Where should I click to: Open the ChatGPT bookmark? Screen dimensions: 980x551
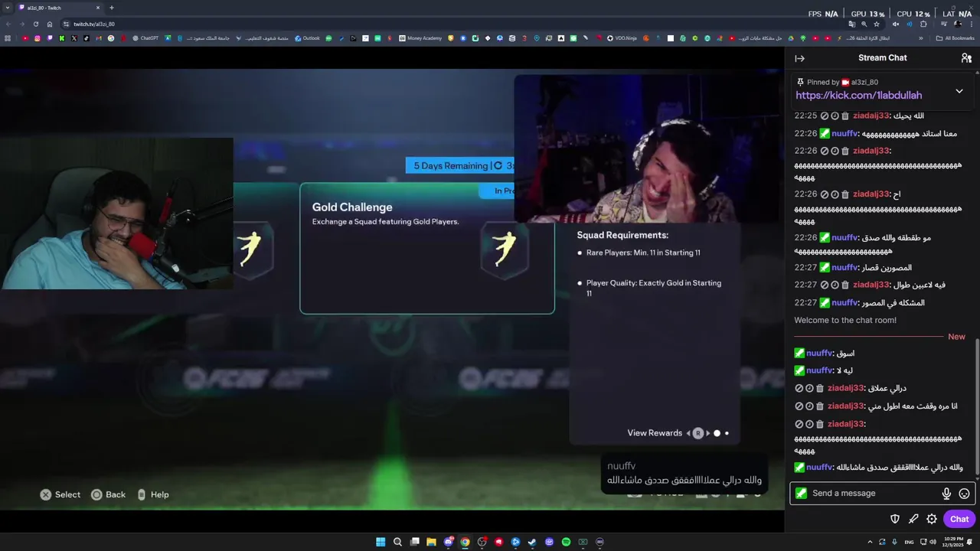tap(145, 38)
